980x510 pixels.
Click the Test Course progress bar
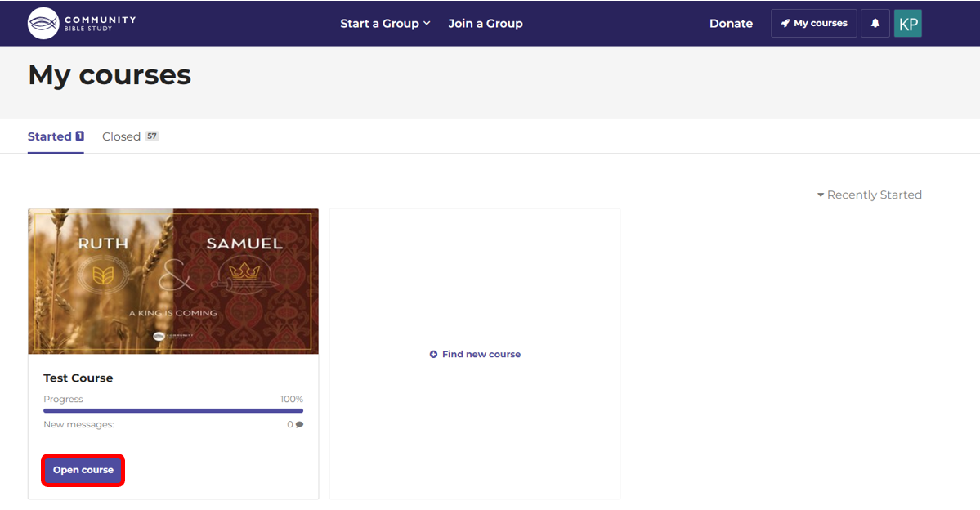173,410
